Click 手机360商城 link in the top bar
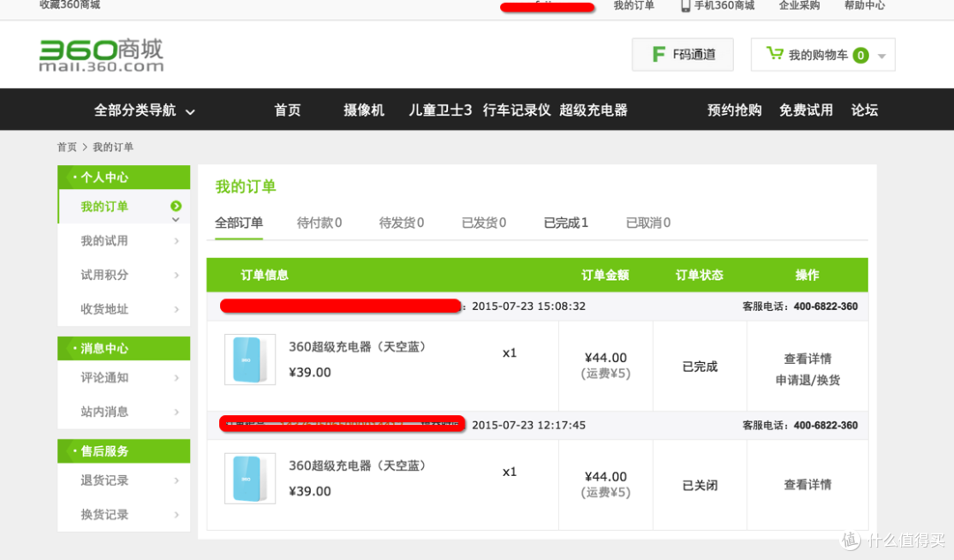Screen dimensions: 954x560 tap(724, 5)
